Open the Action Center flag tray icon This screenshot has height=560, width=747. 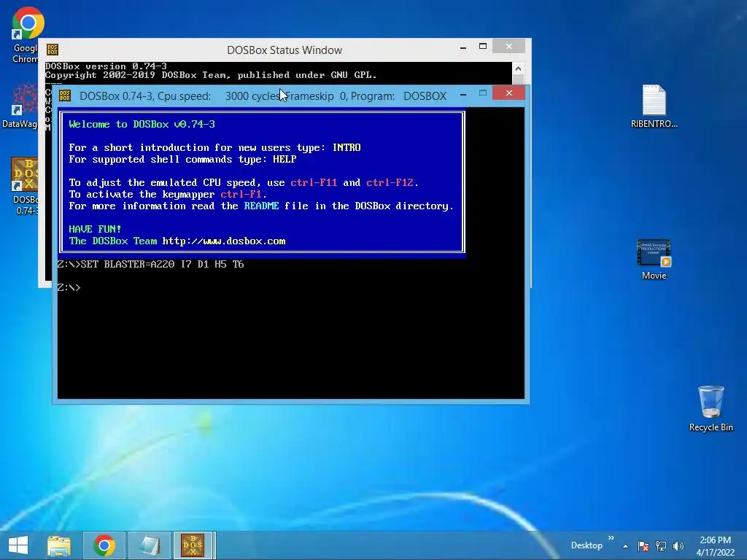pos(643,545)
